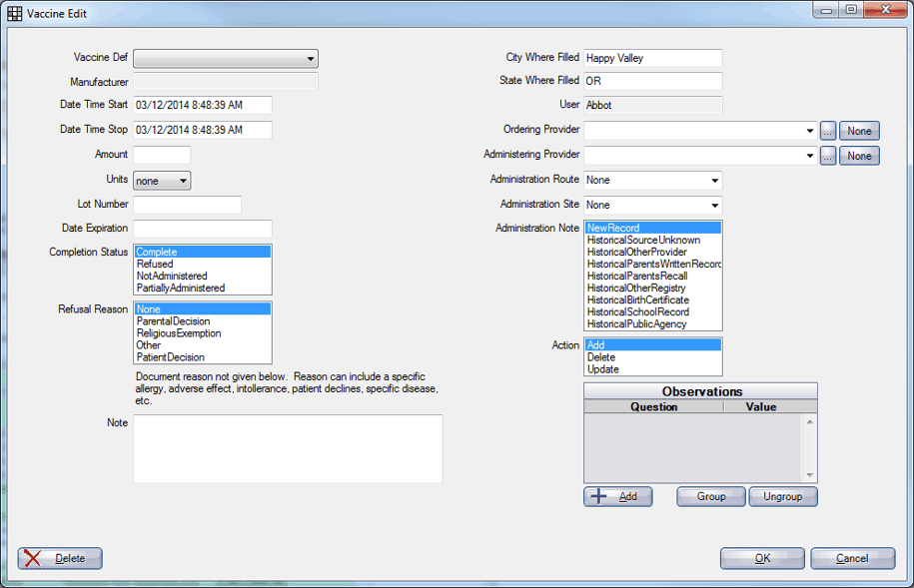The width and height of the screenshot is (914, 588).
Task: Click the red X Delete button
Action: tap(60, 558)
